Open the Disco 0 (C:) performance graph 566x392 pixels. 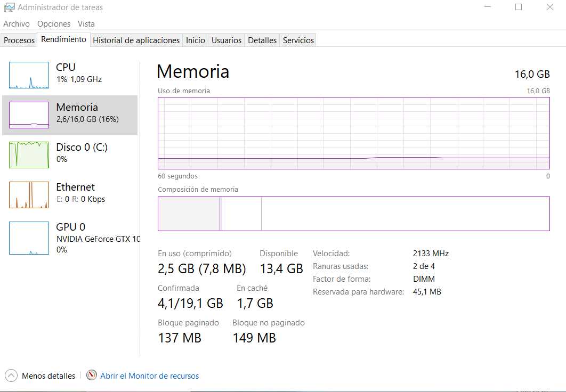pyautogui.click(x=29, y=155)
